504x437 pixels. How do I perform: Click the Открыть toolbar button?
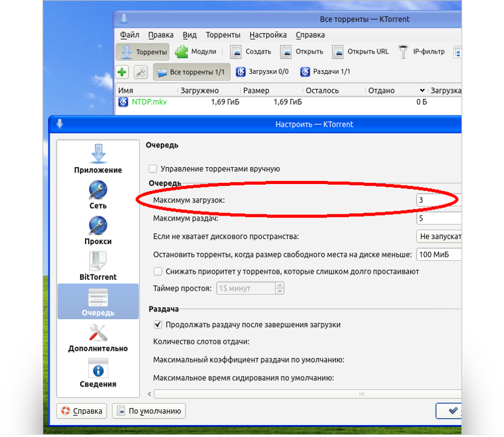pyautogui.click(x=302, y=52)
